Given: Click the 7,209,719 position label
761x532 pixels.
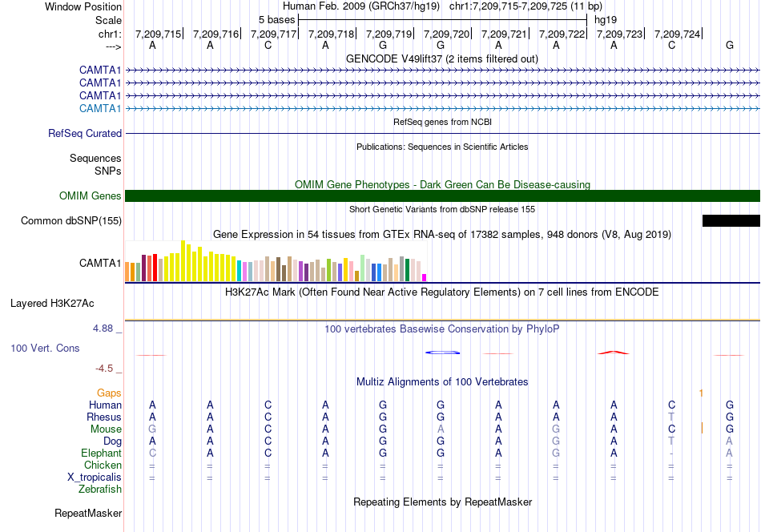Looking at the screenshot, I should click(389, 34).
